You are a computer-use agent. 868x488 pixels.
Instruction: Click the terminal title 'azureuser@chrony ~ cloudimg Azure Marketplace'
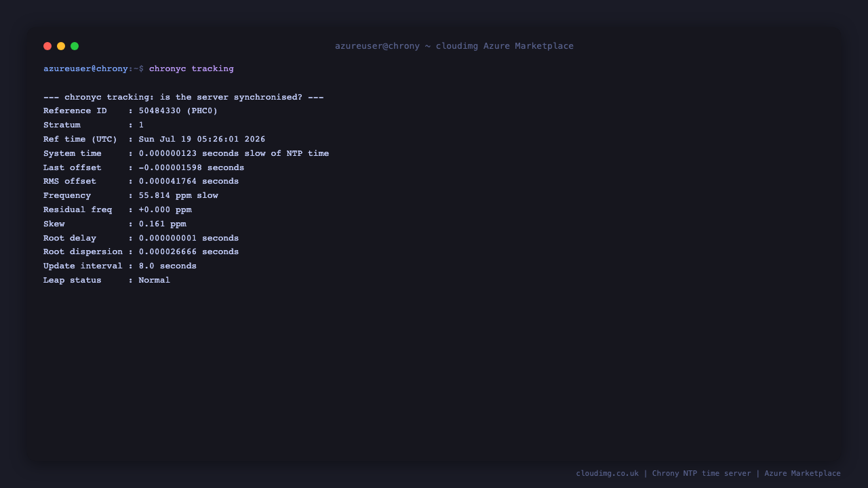click(454, 46)
